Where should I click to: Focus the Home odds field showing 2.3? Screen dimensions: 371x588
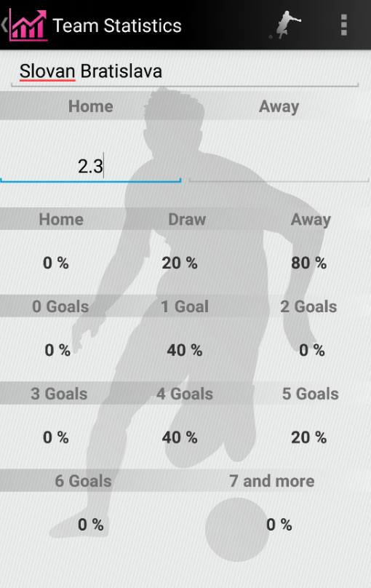pyautogui.click(x=91, y=166)
